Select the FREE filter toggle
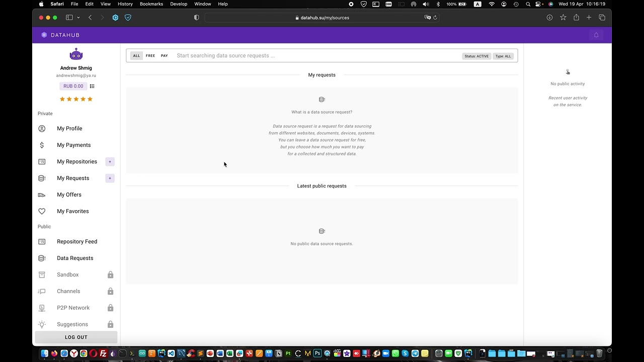Viewport: 644px width, 362px height. (x=150, y=56)
